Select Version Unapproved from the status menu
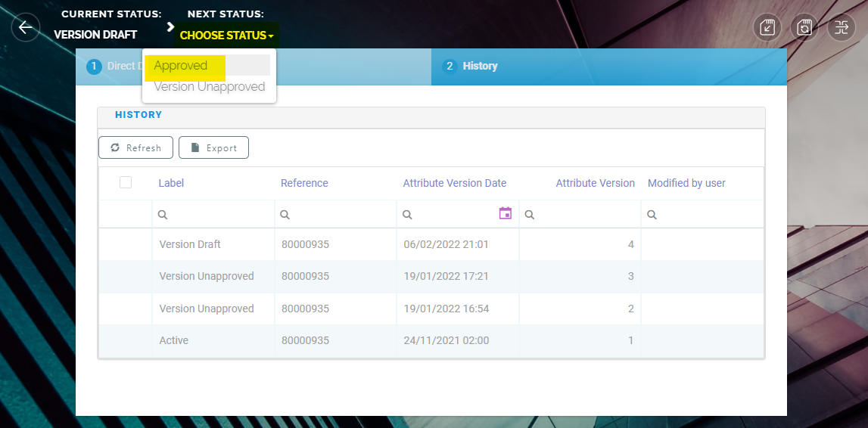 click(x=210, y=87)
